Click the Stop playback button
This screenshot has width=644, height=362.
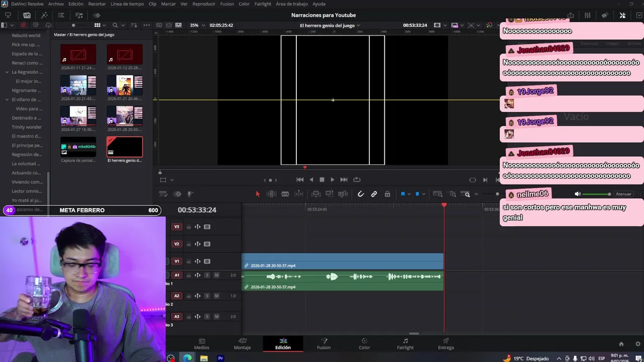coord(322,179)
